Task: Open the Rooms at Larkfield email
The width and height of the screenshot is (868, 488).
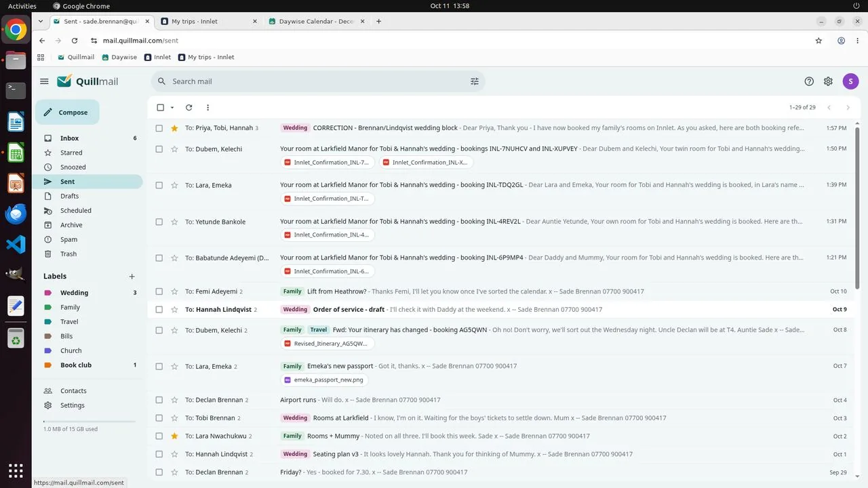Action: click(500, 418)
